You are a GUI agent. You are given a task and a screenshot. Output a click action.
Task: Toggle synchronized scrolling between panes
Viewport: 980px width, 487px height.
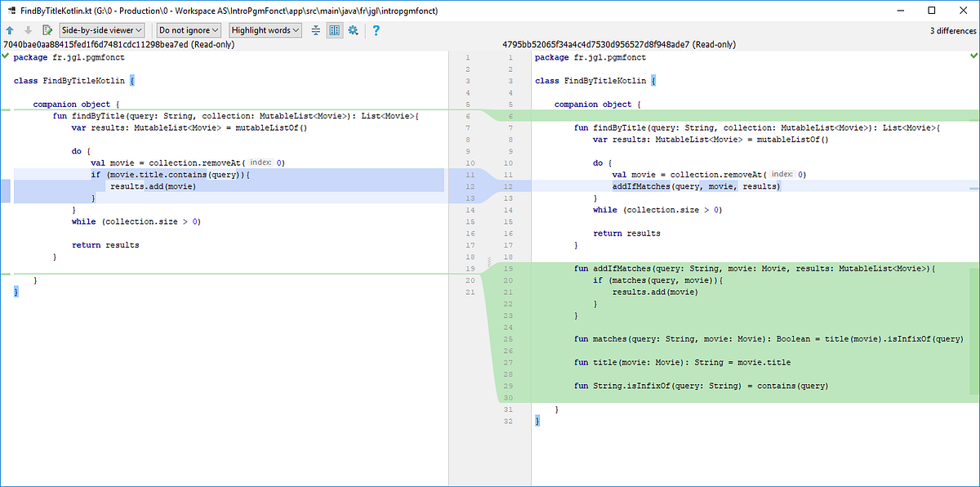335,30
